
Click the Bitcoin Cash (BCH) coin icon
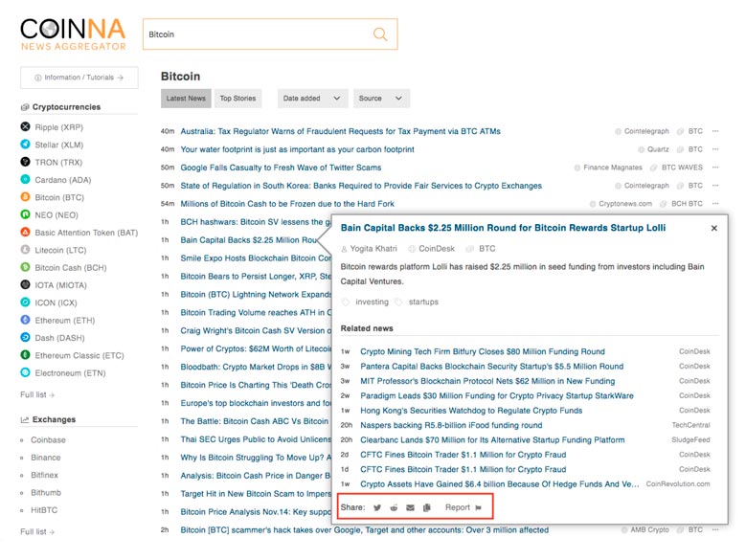(25, 267)
